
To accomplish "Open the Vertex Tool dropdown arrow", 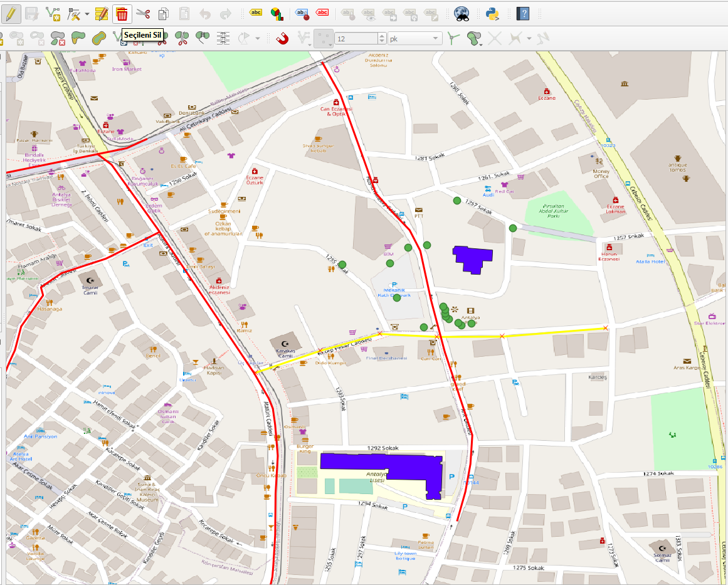I will point(87,14).
